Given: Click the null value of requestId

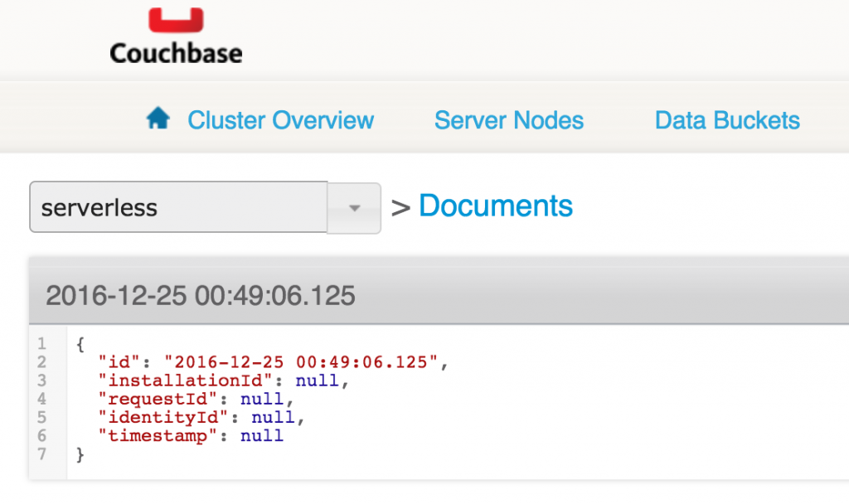Looking at the screenshot, I should tap(262, 399).
